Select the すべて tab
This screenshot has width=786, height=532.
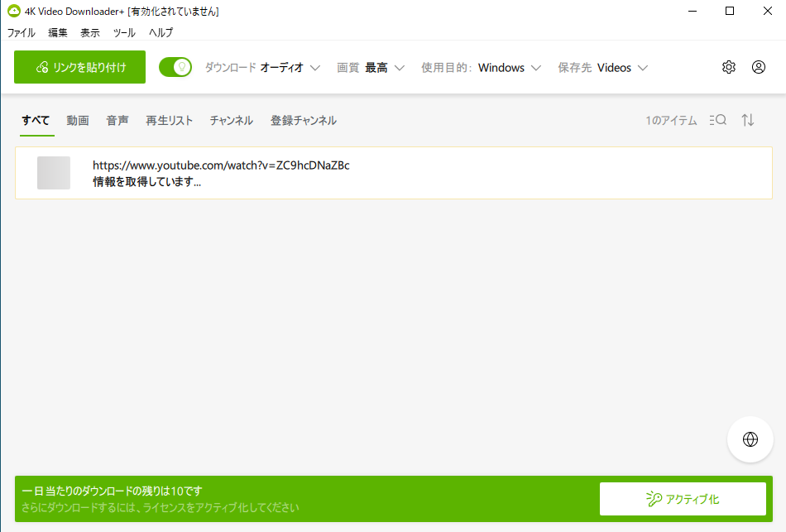click(x=36, y=120)
